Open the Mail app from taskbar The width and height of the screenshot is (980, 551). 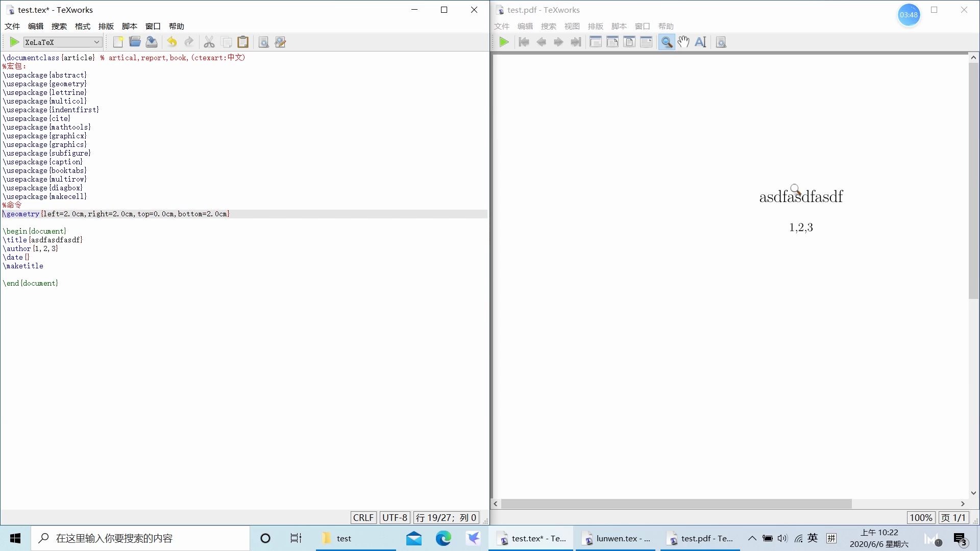click(x=414, y=538)
